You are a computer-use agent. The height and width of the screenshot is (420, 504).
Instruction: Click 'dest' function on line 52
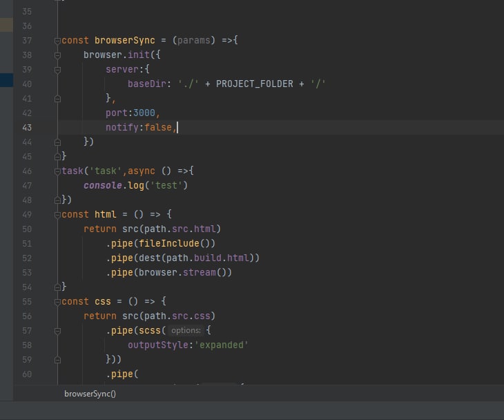point(149,258)
